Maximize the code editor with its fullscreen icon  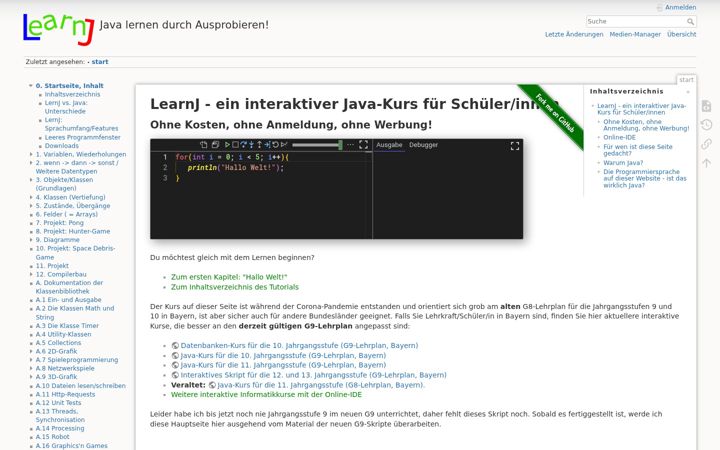363,145
